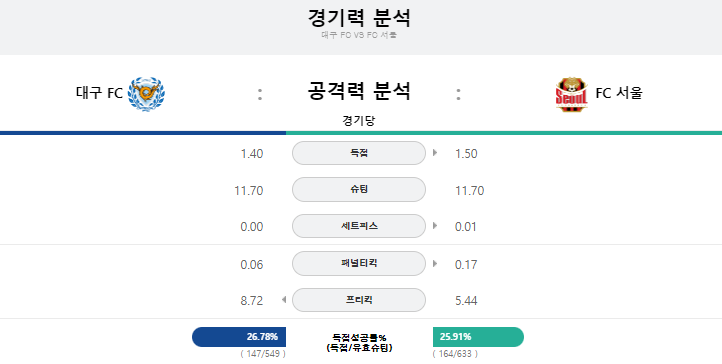Click the 경기당 label under the heading
722x364 pixels.
(x=359, y=121)
